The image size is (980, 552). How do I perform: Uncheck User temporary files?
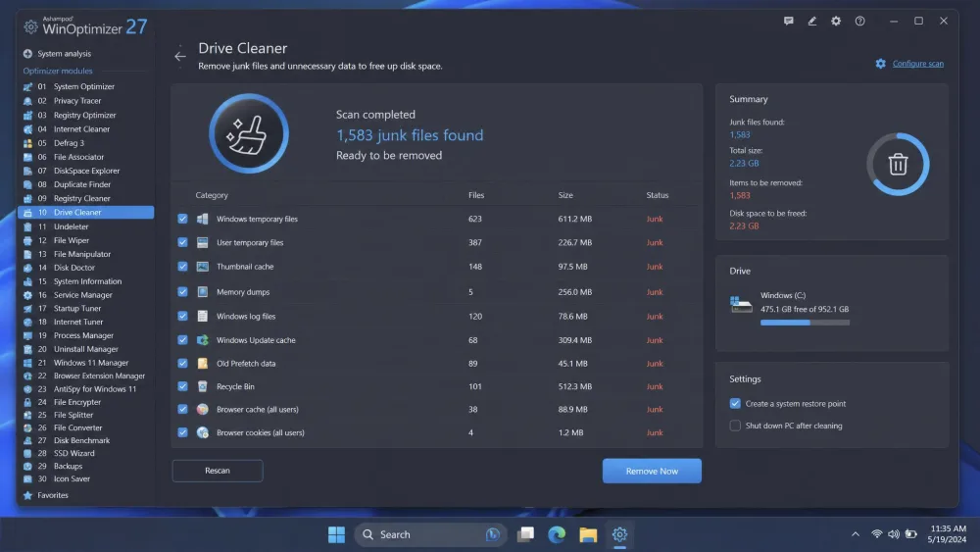tap(182, 242)
